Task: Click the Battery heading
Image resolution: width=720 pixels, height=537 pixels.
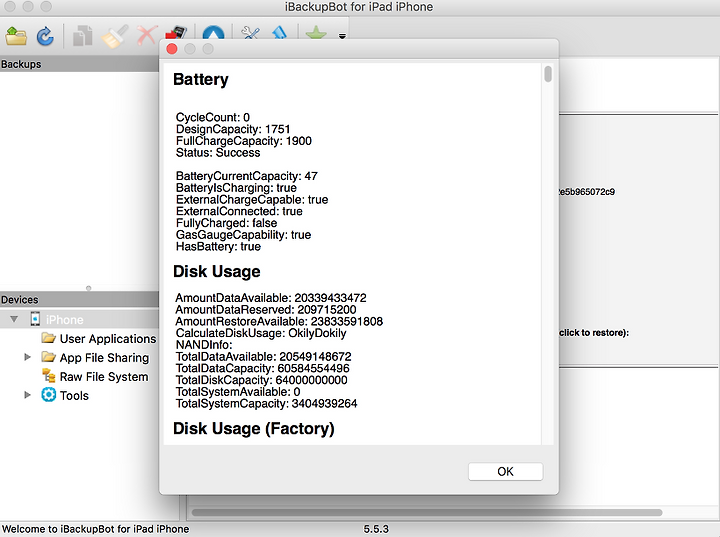Action: pyautogui.click(x=201, y=79)
